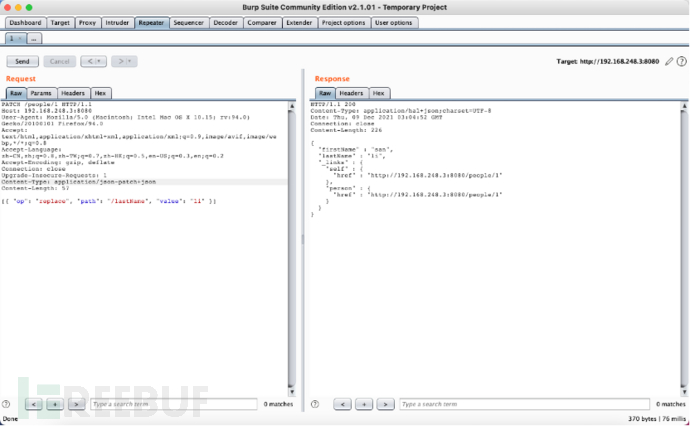The width and height of the screenshot is (690, 426).
Task: Open the Repeater help question mark icon
Action: pyautogui.click(x=682, y=62)
